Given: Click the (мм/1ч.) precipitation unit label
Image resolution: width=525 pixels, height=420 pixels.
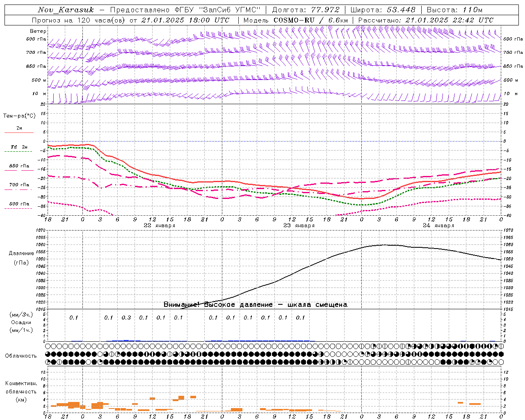Looking at the screenshot, I should [21, 330].
